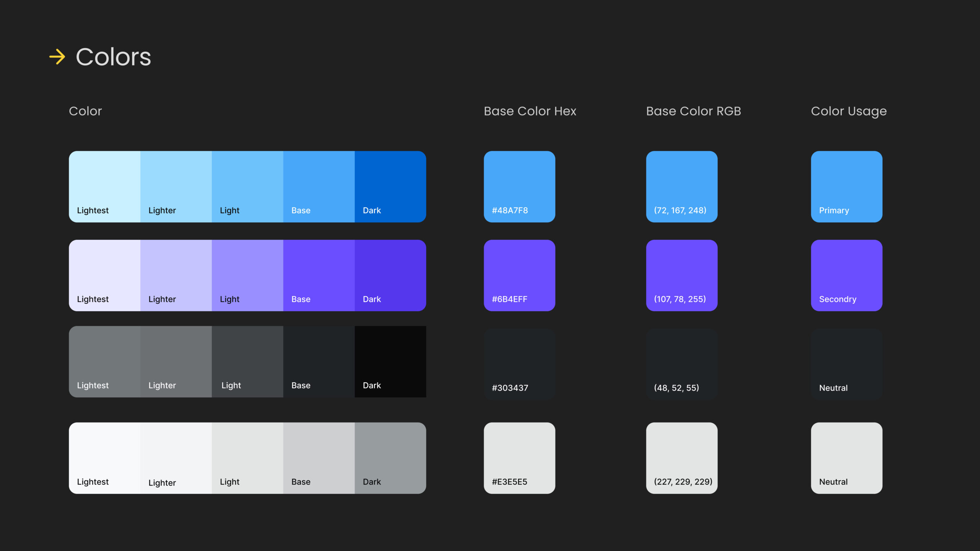The image size is (980, 551).
Task: Choose the dark gray Lighter swatch
Action: pos(176,362)
